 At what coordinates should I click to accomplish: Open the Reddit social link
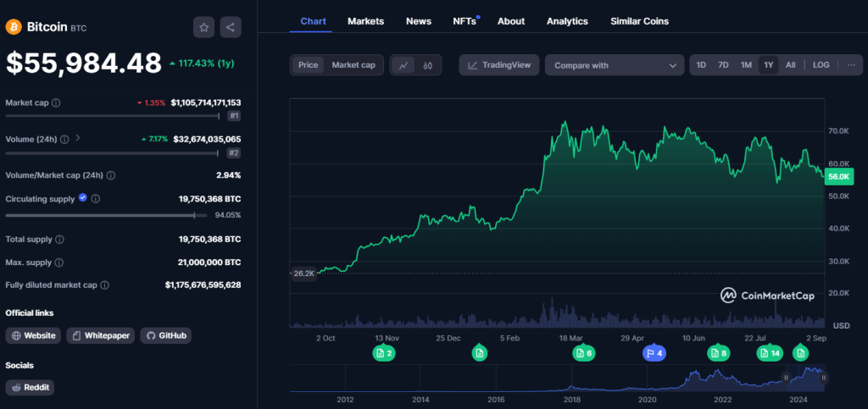(30, 388)
